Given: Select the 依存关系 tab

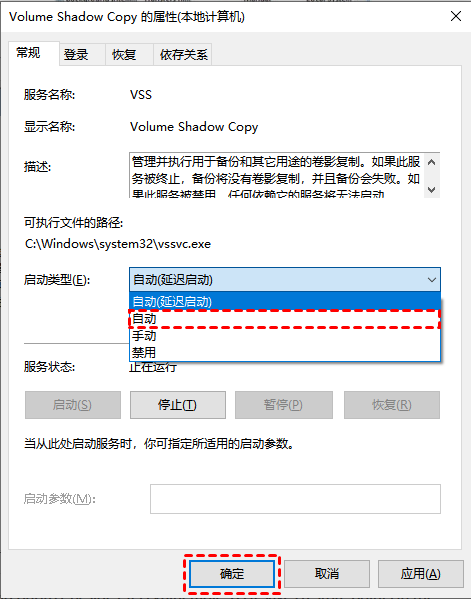Looking at the screenshot, I should 183,55.
